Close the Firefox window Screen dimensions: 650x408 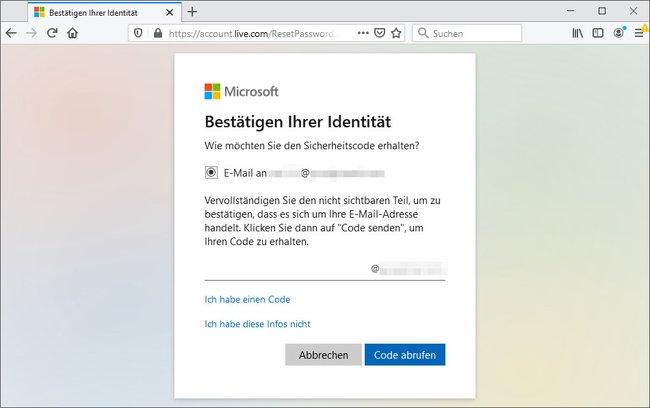(x=633, y=11)
